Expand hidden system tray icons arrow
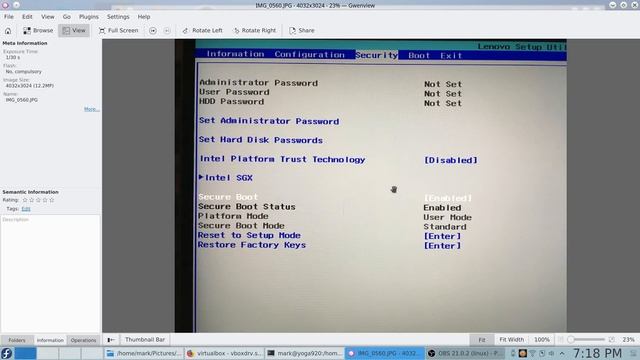The image size is (640, 360). click(x=562, y=353)
